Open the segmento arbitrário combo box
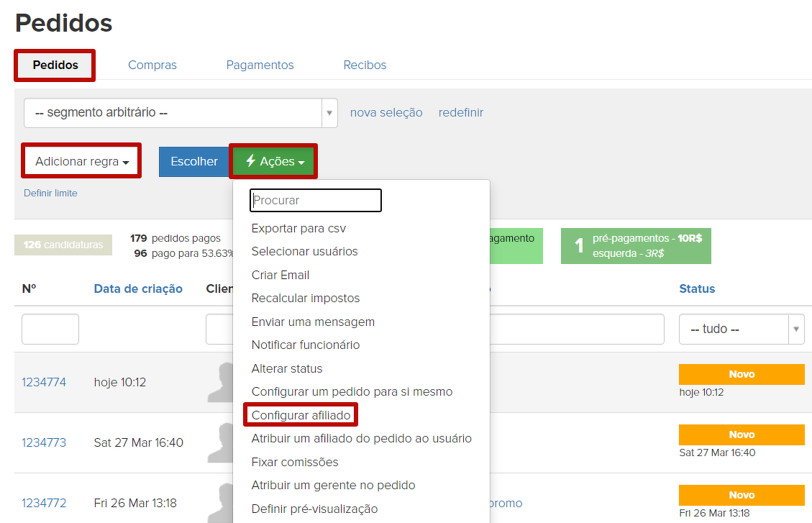Screen dimensions: 812x523 180,113
